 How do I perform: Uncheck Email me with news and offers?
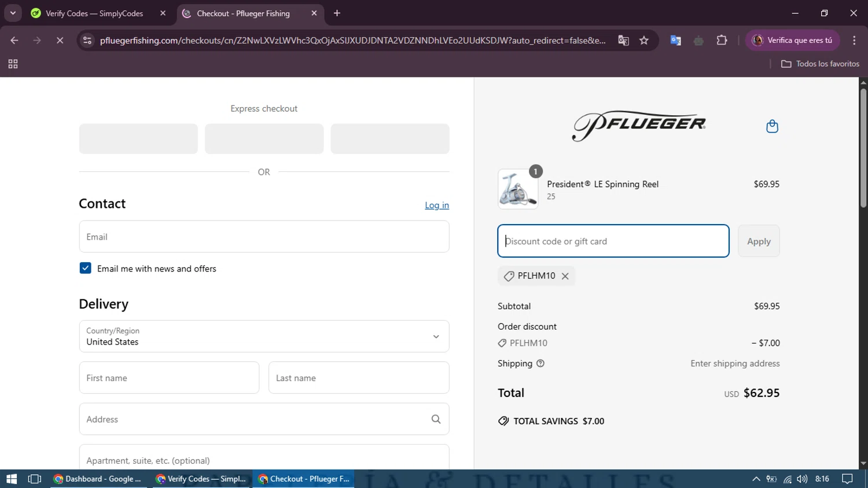[85, 268]
